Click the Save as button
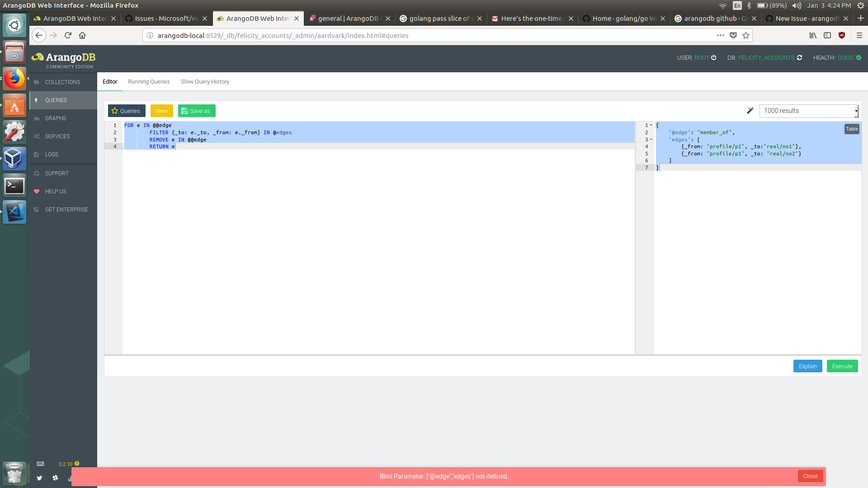868x488 pixels. [x=197, y=111]
